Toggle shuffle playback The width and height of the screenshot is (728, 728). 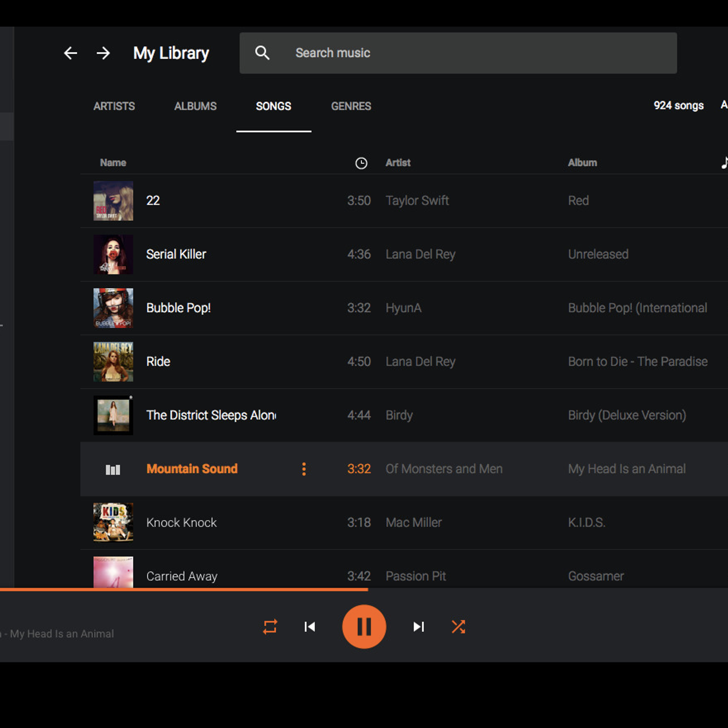tap(458, 627)
